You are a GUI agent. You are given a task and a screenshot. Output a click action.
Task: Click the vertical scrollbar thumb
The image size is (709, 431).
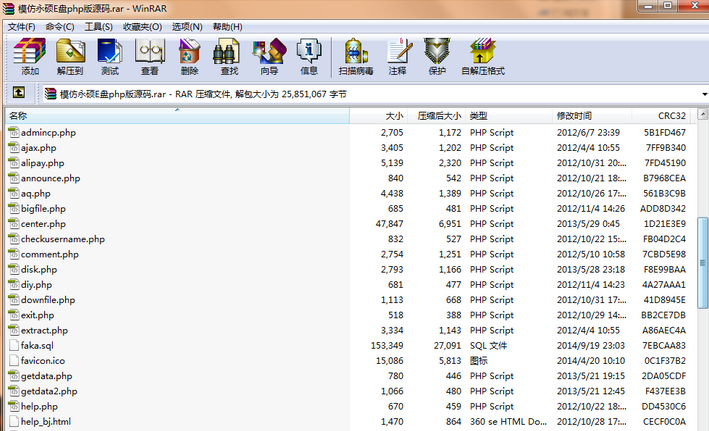[x=703, y=262]
